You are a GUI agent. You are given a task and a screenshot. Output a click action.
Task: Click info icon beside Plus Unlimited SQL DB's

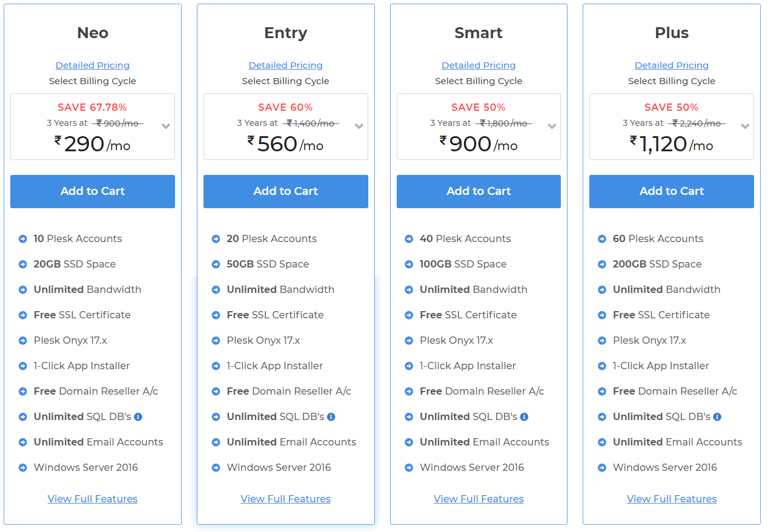pyautogui.click(x=717, y=417)
